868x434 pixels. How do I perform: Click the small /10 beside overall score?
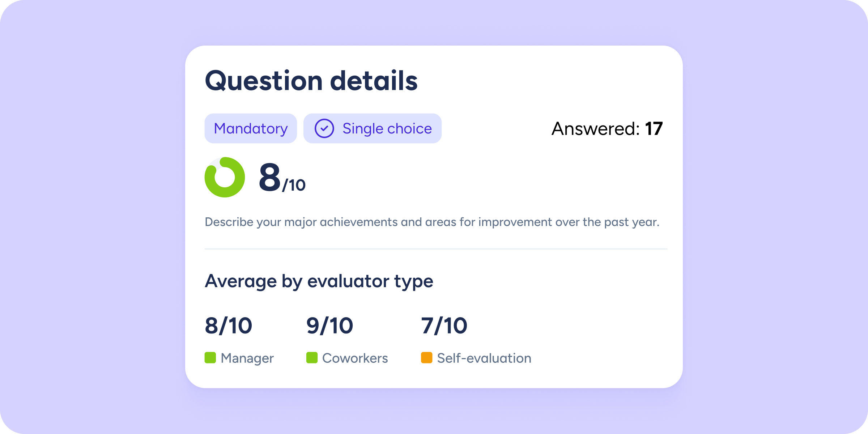[294, 185]
